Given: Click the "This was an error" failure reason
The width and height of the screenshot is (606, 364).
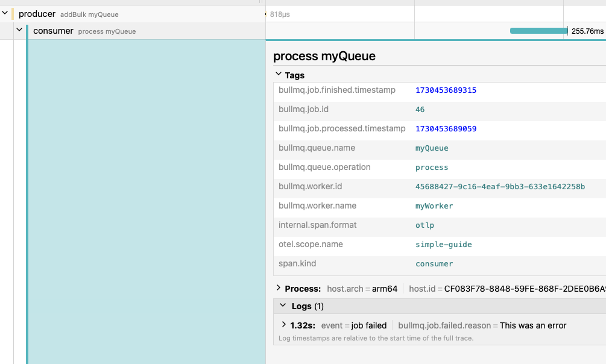Looking at the screenshot, I should 533,325.
